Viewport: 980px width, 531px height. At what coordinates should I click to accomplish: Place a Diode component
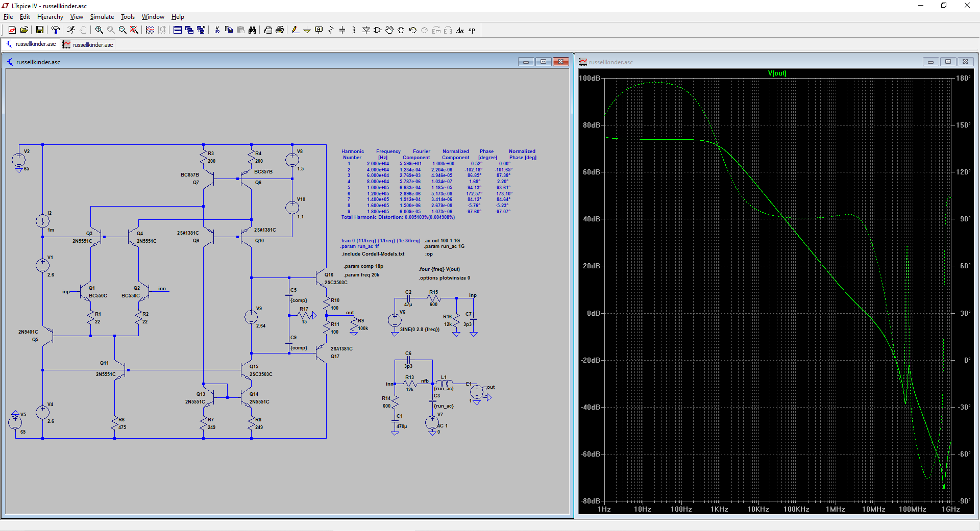366,30
